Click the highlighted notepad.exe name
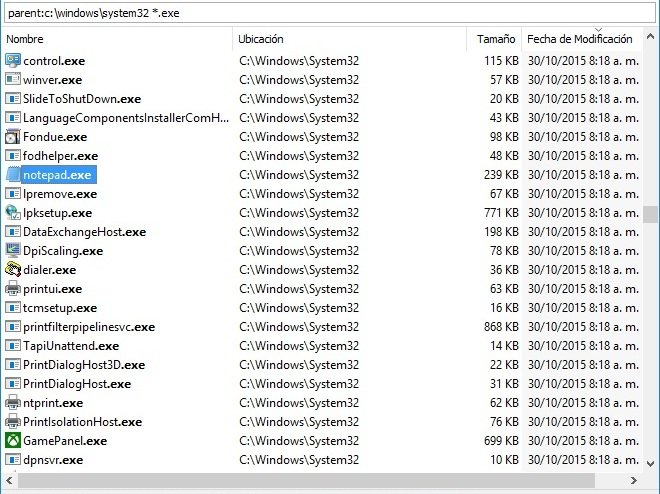This screenshot has width=660, height=494. (x=57, y=175)
